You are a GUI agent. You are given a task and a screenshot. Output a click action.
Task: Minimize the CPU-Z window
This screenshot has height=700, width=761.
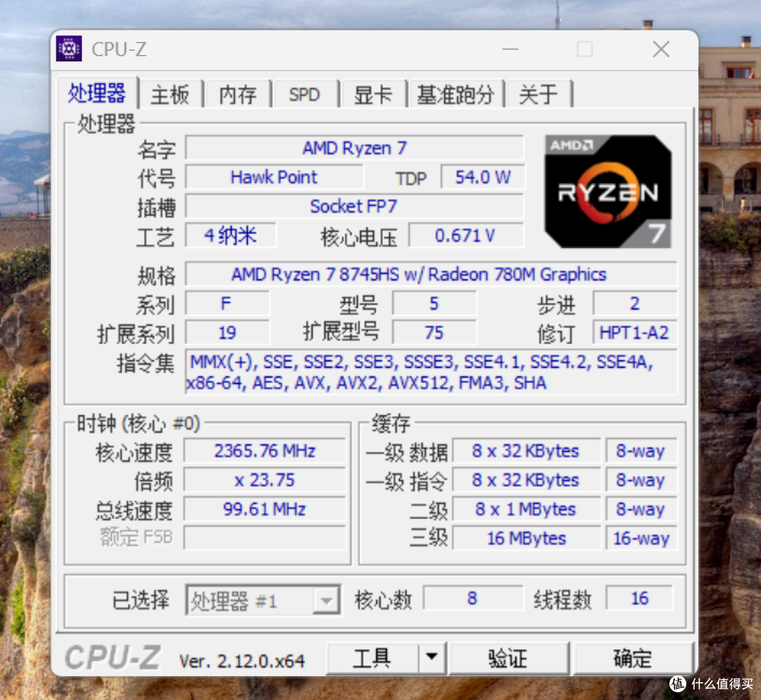[x=510, y=49]
